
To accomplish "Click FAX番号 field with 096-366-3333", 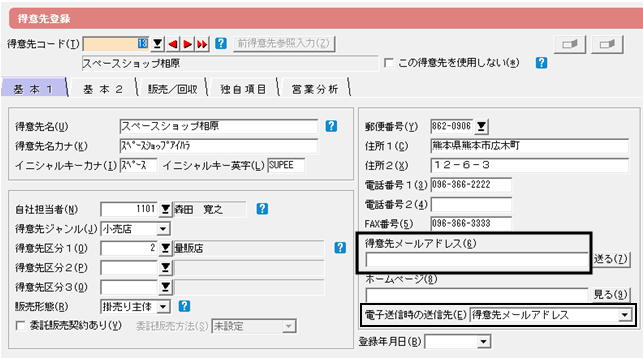I will click(471, 224).
